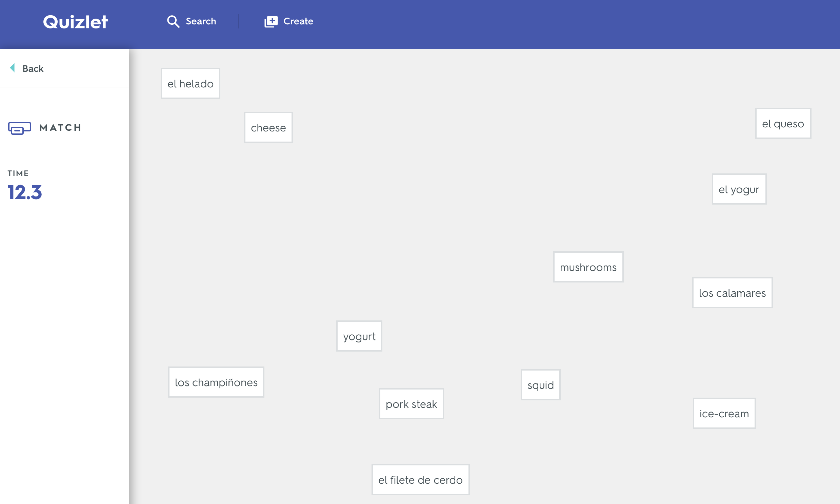
Task: Click the Search magnifier icon
Action: click(x=173, y=21)
